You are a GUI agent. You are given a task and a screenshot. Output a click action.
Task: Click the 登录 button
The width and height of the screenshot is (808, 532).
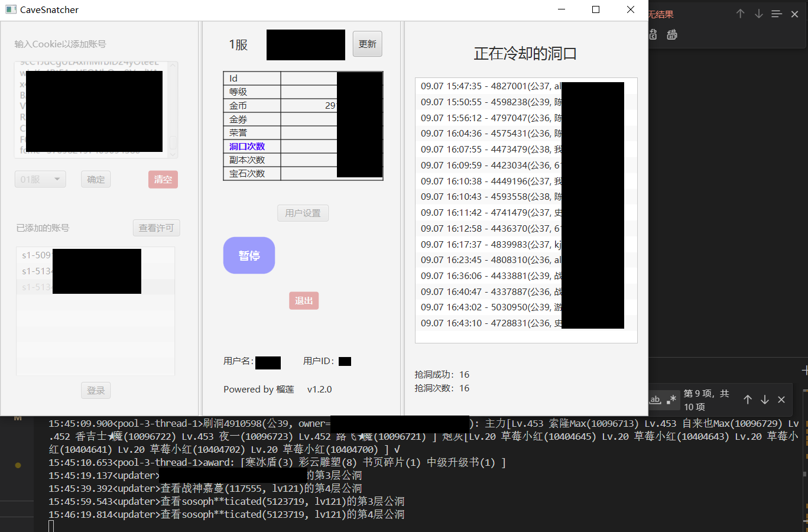click(96, 390)
